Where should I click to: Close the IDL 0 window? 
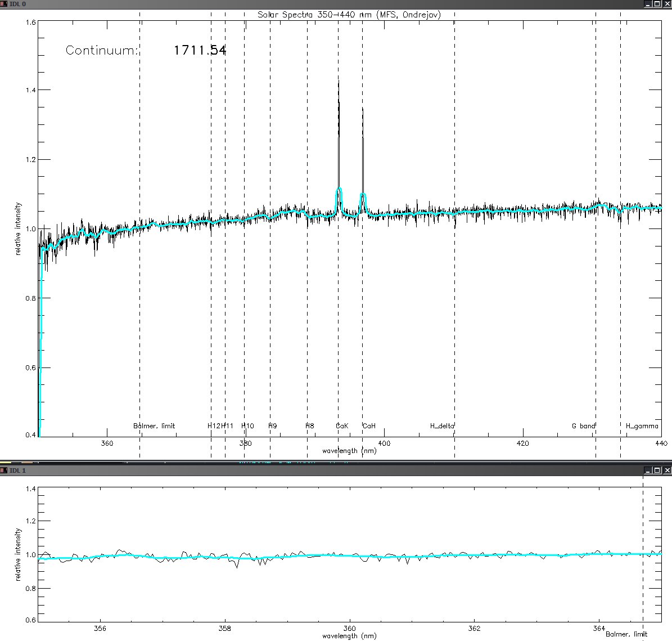(667, 4)
